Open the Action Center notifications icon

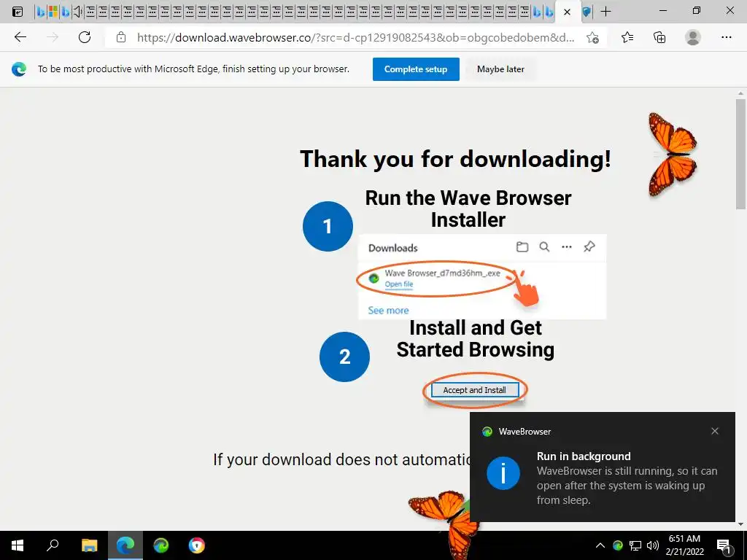[724, 545]
